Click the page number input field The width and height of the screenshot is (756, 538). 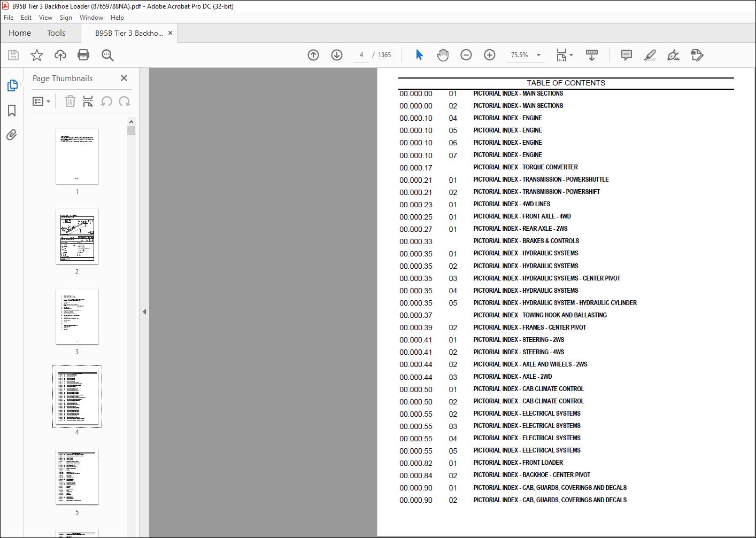[x=361, y=55]
